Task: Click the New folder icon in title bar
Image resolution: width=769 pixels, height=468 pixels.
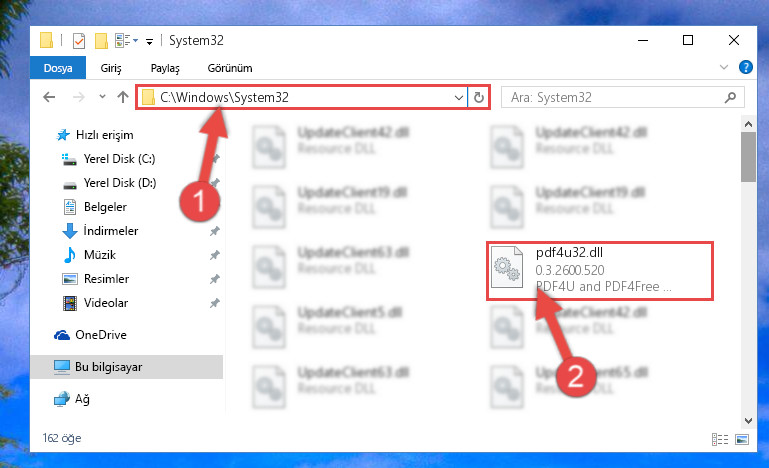Action: click(101, 41)
